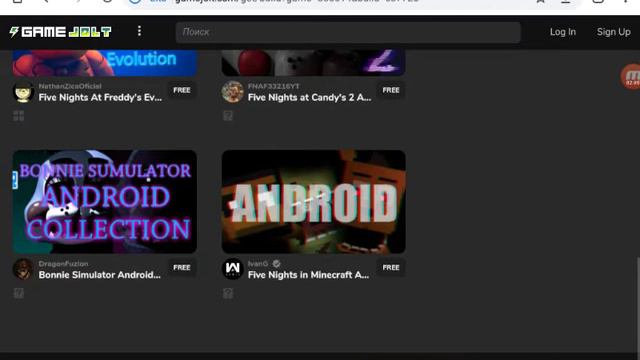Open the Five Nights at Candy's 2 thumbnail
The height and width of the screenshot is (360, 640).
313,63
